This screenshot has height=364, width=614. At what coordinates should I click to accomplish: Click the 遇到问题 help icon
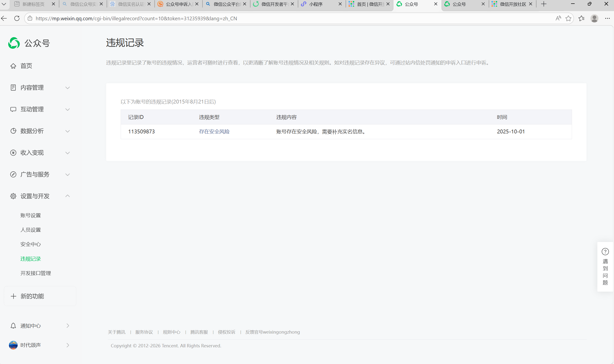[605, 252]
